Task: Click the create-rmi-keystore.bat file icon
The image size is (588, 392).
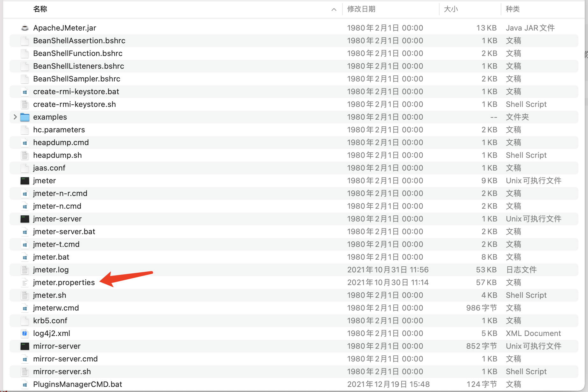Action: point(25,92)
